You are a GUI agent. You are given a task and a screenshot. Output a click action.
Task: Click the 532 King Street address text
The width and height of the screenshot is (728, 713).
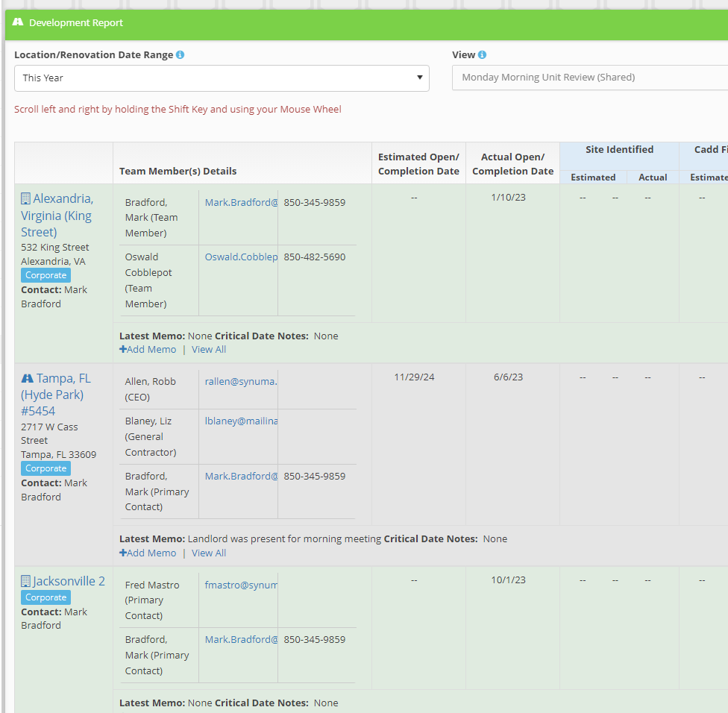(54, 248)
